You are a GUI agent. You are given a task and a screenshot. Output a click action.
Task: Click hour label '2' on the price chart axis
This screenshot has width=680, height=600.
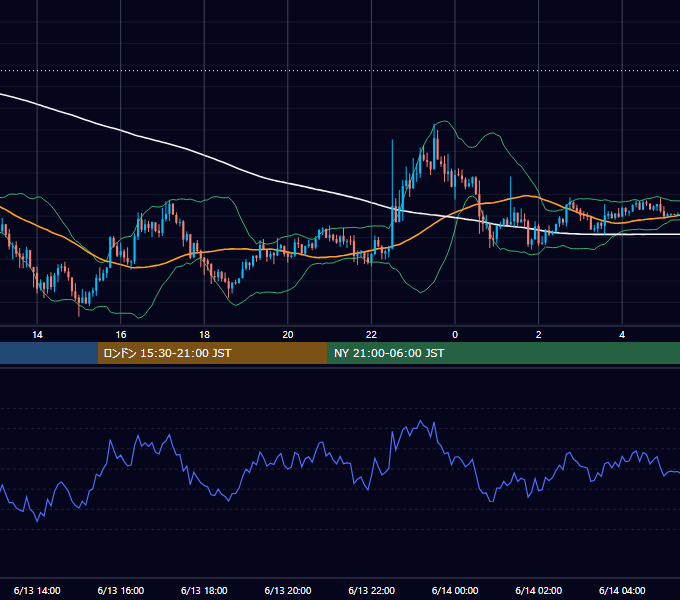pyautogui.click(x=538, y=335)
